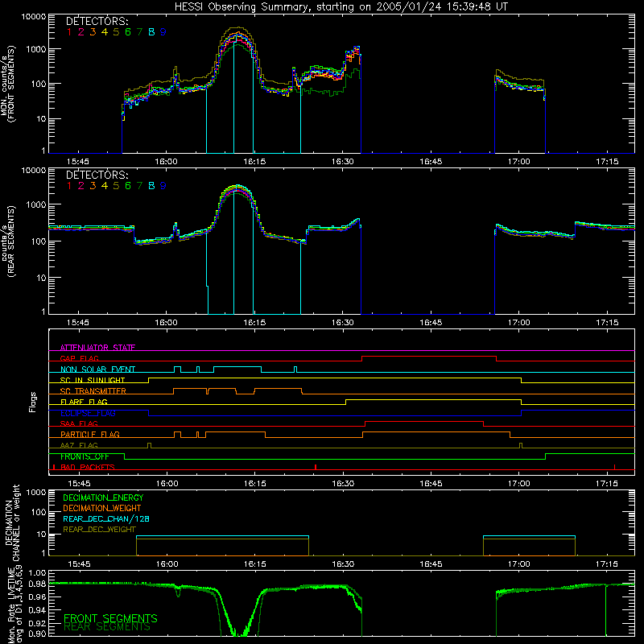This screenshot has height=644, width=644.
Task: Click the vertical Flags axis title
Action: click(33, 402)
